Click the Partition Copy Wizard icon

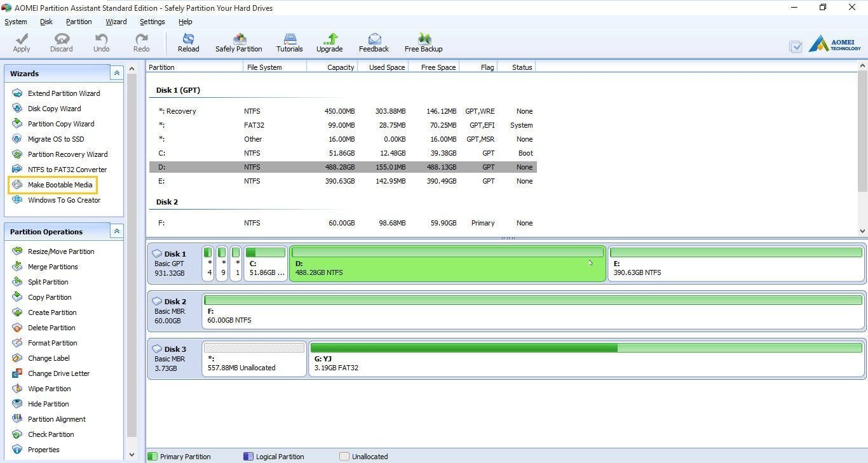coord(17,124)
